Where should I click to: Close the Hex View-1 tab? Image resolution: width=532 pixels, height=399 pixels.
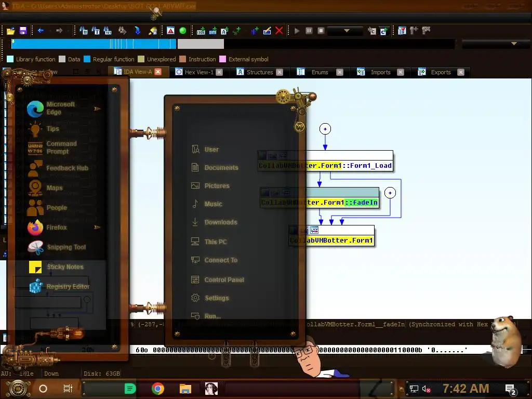[x=219, y=72]
